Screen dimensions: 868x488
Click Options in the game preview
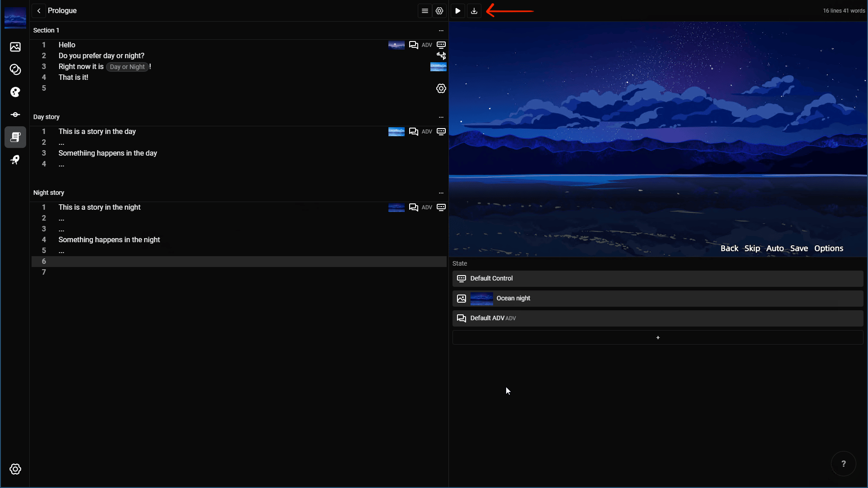(x=829, y=249)
